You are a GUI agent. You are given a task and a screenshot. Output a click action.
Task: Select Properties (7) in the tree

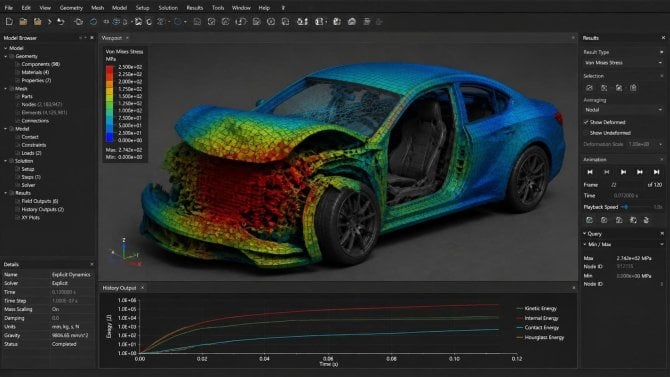click(36, 80)
